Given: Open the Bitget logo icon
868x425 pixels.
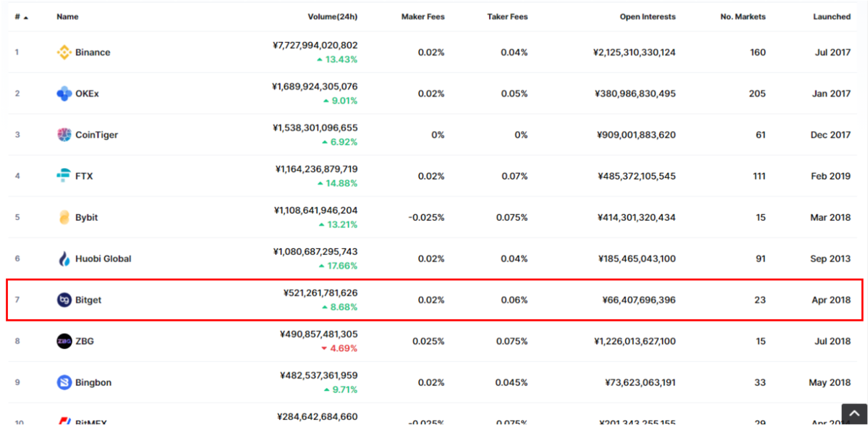Looking at the screenshot, I should tap(64, 300).
